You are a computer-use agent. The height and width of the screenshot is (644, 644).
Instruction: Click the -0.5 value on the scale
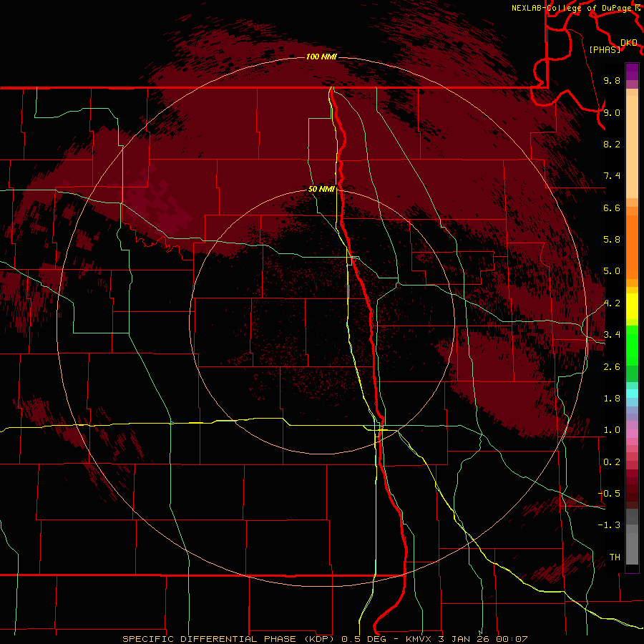click(609, 494)
